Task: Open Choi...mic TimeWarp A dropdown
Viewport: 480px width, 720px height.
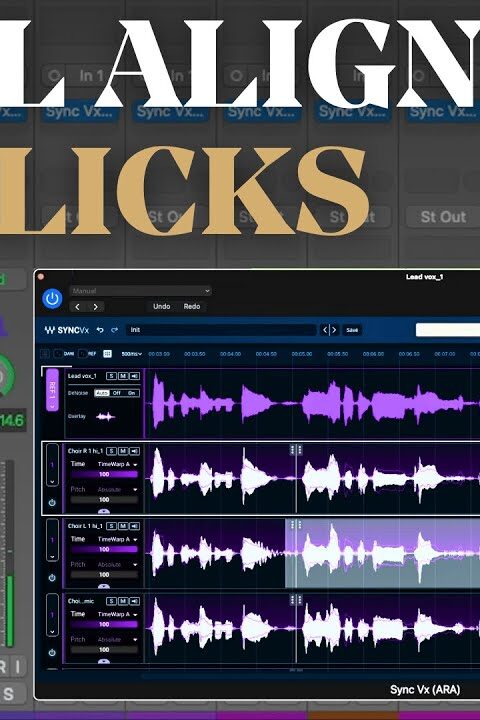Action: point(118,614)
